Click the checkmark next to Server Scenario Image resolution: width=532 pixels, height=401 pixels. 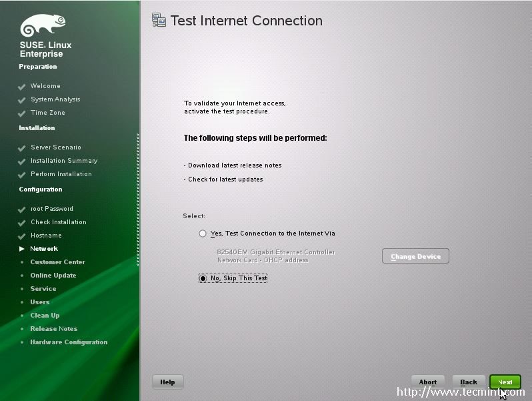[22, 148]
